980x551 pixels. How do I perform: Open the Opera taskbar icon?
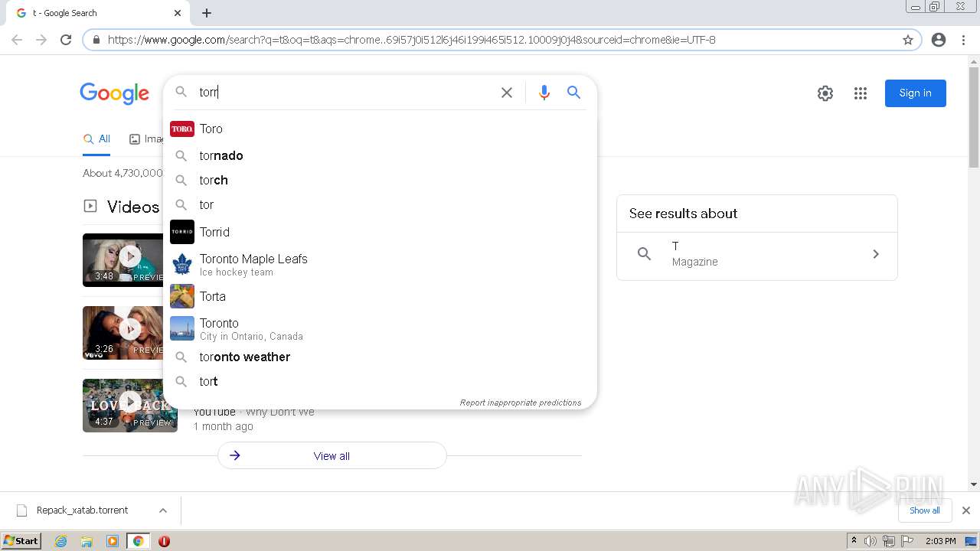164,541
